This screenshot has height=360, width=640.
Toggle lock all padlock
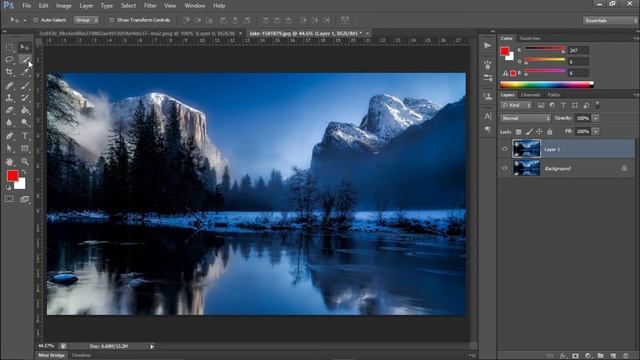(550, 132)
